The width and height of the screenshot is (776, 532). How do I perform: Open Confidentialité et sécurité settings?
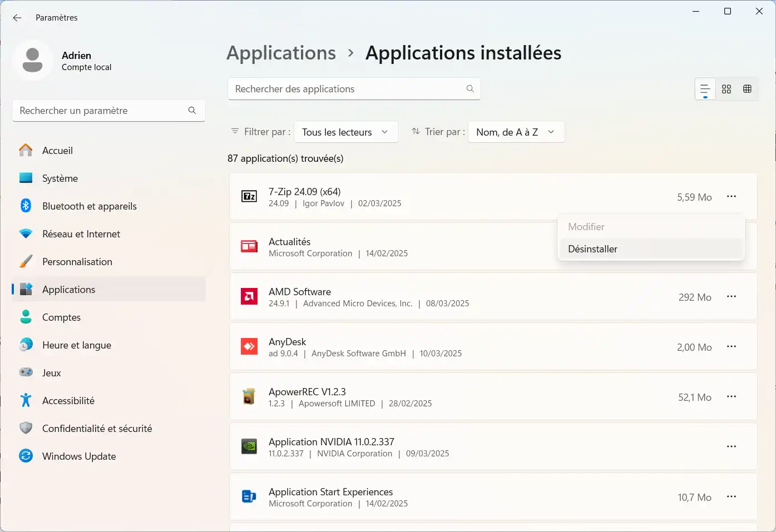point(108,429)
